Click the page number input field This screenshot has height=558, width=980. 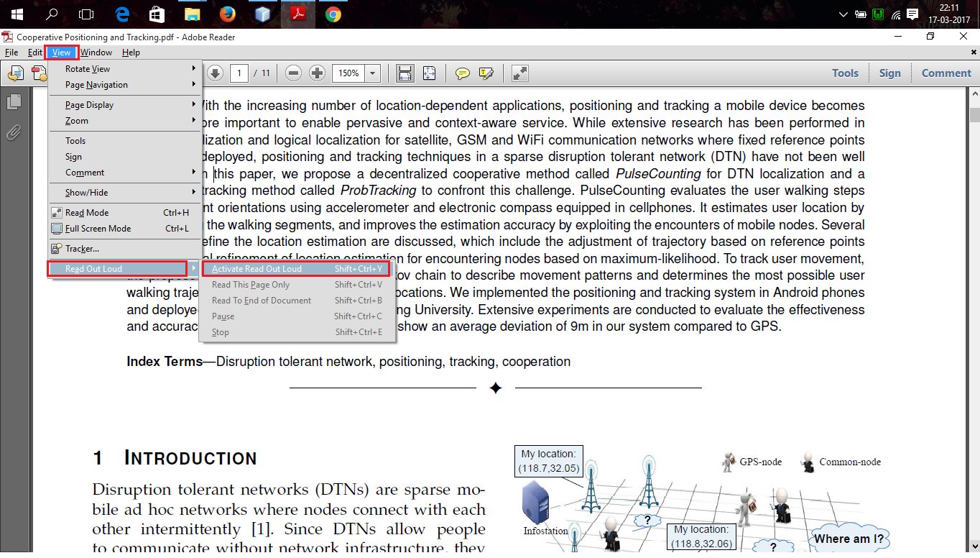tap(239, 73)
